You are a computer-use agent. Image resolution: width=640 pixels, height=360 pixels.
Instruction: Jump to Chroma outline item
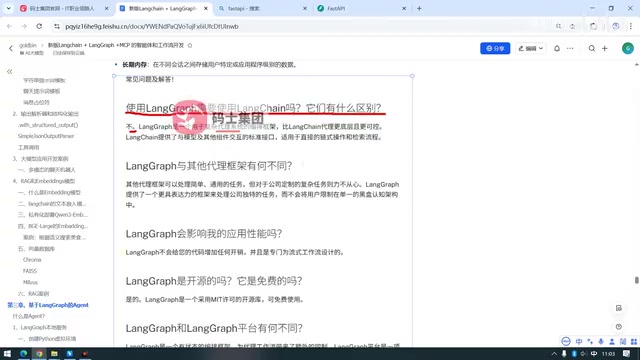(32, 260)
